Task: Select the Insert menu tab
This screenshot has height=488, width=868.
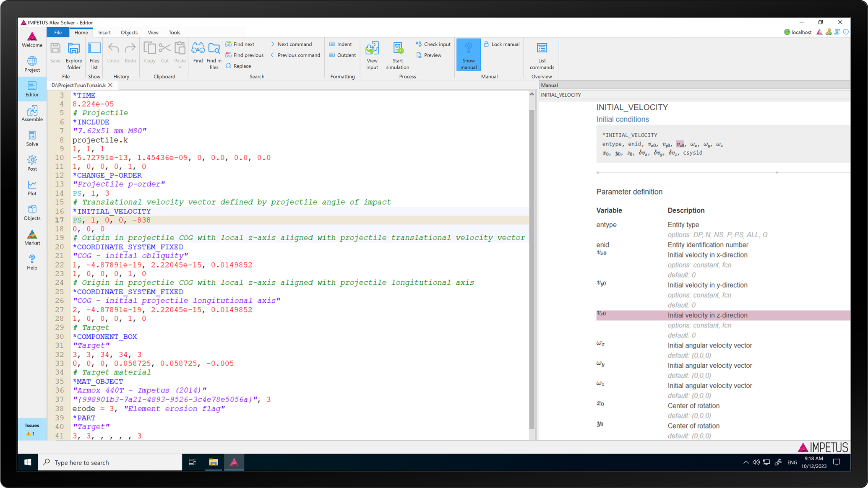Action: 104,32
